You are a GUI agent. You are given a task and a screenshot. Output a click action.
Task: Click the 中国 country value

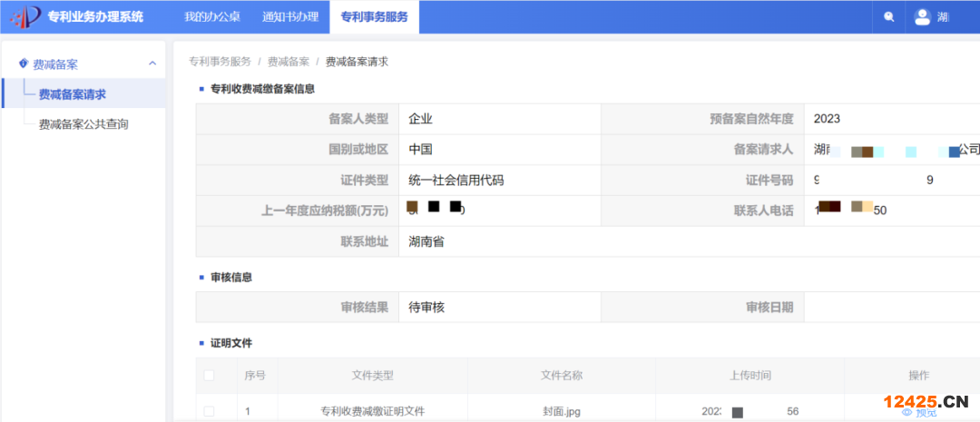point(421,150)
